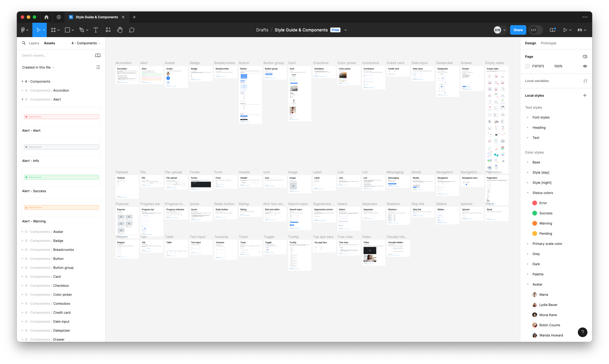609x364 pixels.
Task: Open the help question mark button
Action: tap(582, 332)
